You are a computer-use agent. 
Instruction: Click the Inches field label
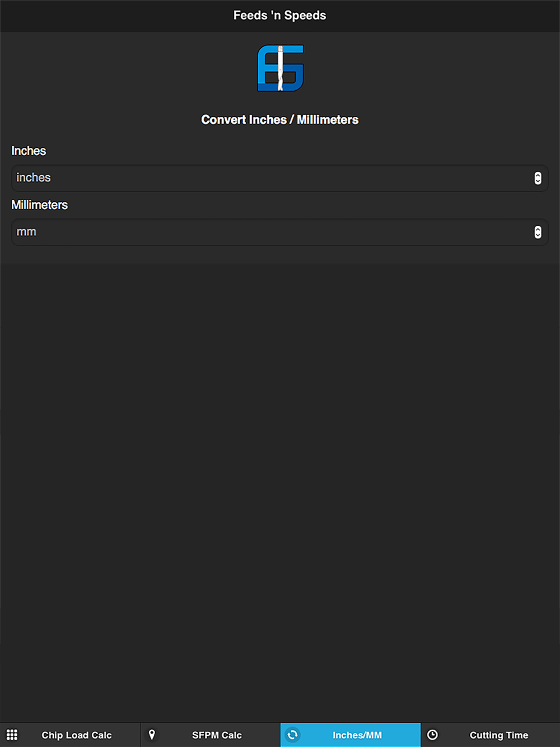[29, 151]
